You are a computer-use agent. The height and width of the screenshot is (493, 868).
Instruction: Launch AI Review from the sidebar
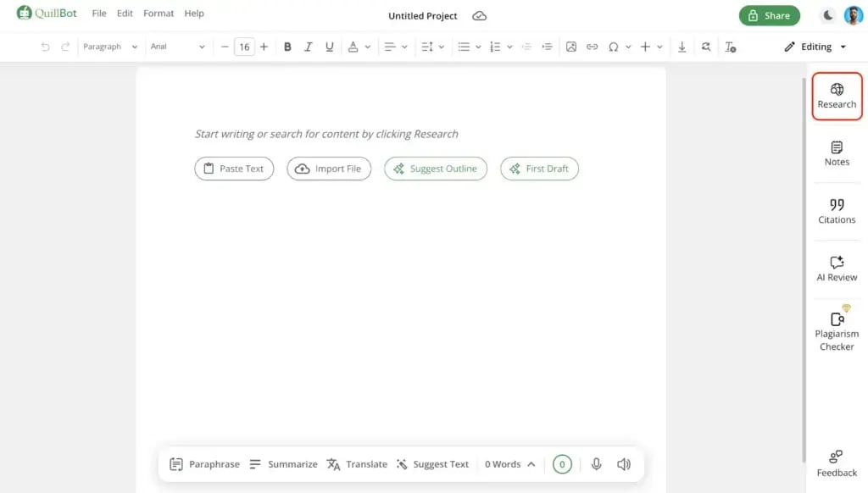point(837,269)
